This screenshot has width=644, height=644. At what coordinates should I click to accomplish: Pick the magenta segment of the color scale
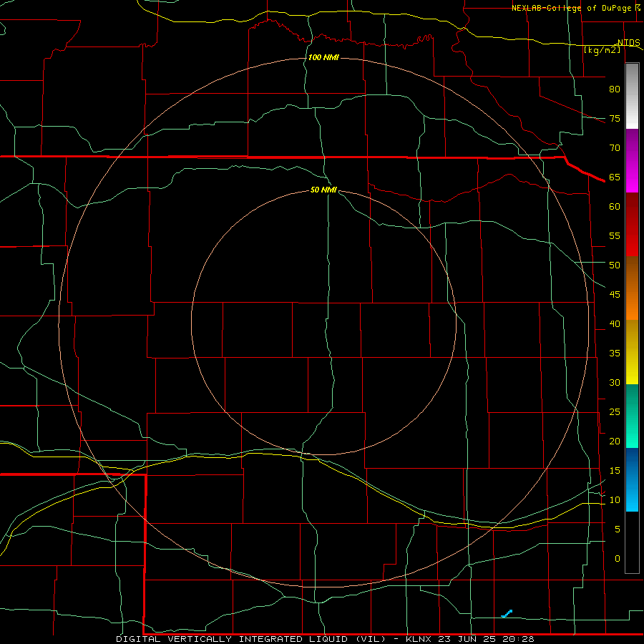tap(632, 176)
